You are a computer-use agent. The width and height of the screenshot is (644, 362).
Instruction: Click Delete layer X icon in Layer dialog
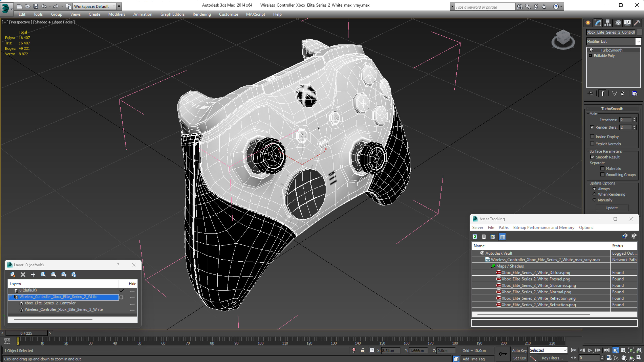pos(23,274)
